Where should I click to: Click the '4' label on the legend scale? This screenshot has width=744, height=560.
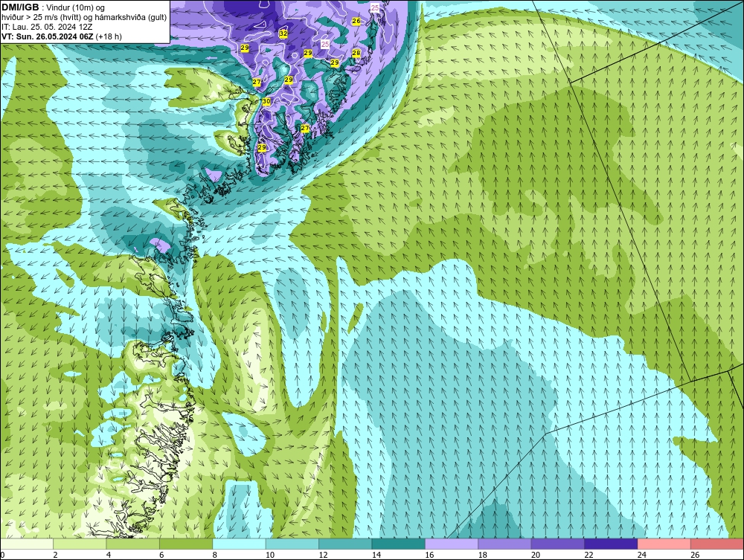(109, 555)
